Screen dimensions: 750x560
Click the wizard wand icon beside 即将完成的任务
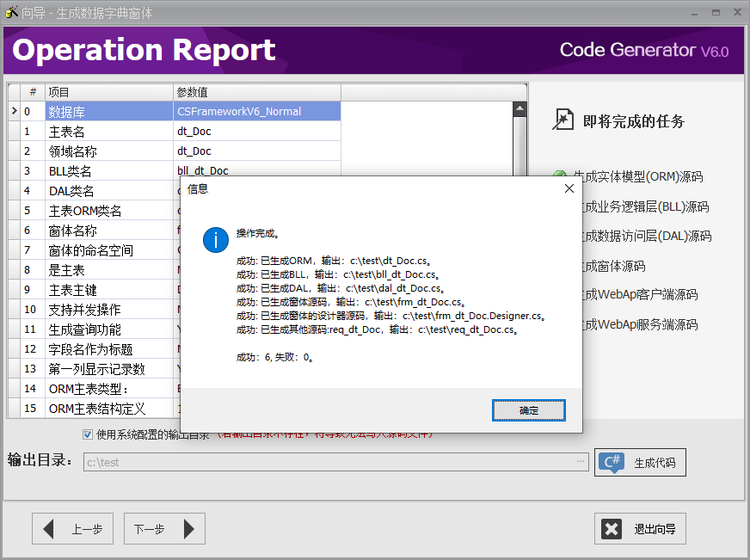tap(562, 120)
